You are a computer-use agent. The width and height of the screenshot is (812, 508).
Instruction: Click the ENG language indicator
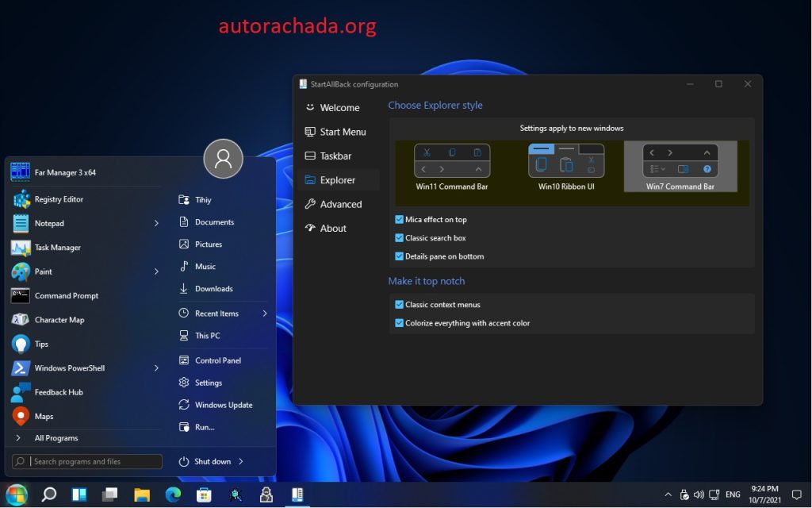click(733, 495)
